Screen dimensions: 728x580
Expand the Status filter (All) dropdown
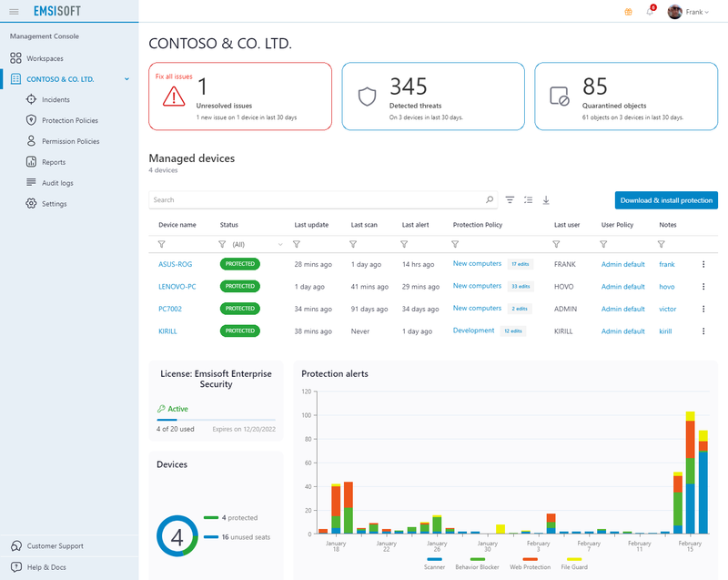click(x=279, y=244)
